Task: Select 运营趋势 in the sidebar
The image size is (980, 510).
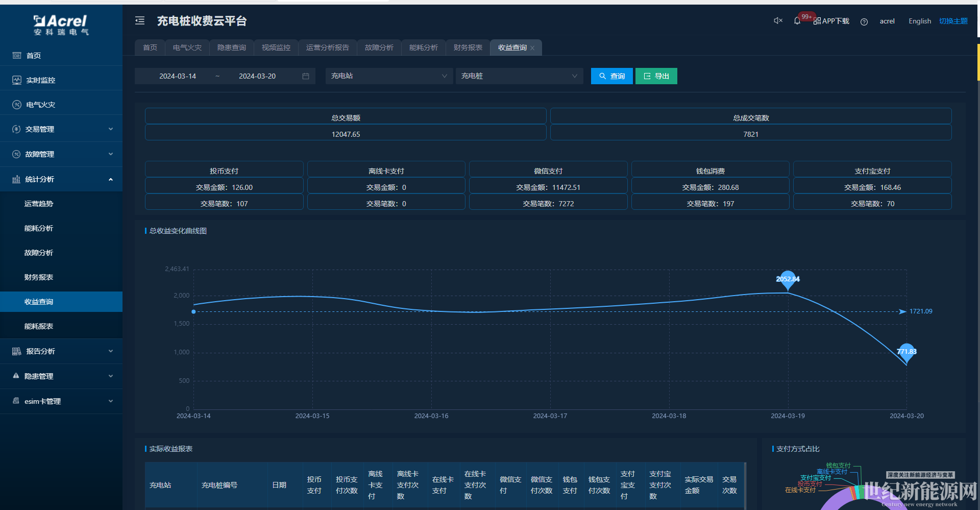Action: tap(39, 204)
